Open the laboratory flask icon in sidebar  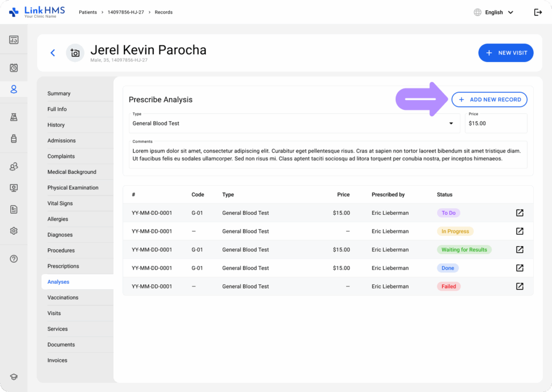[x=13, y=117]
